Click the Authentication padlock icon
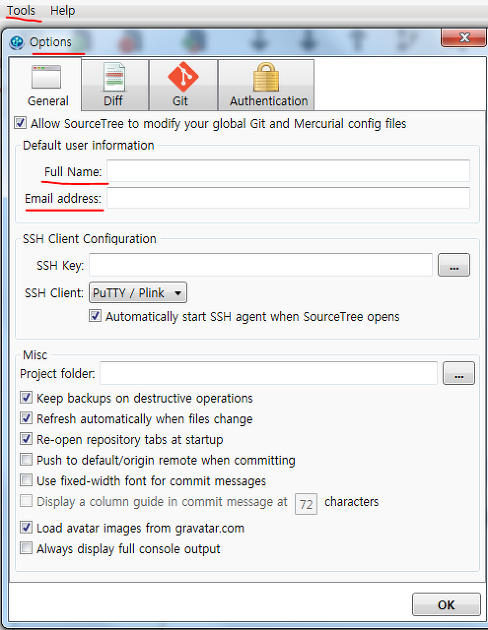Viewport: 488px width, 630px height. point(266,77)
